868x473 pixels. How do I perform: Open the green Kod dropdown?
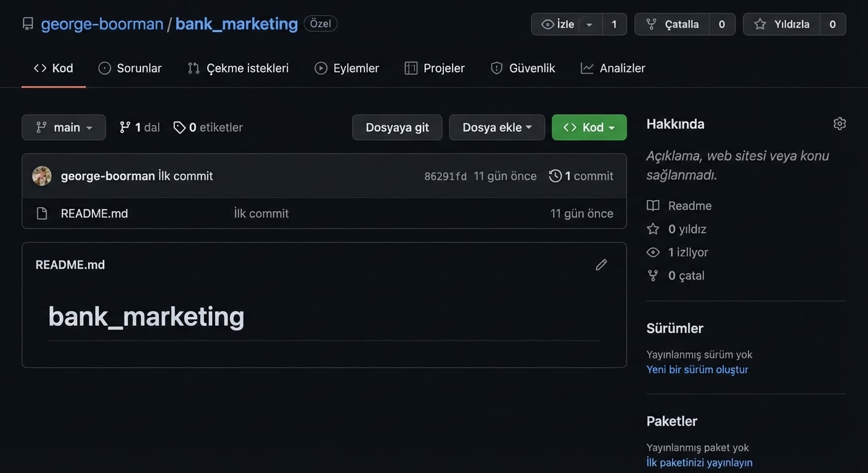click(x=589, y=127)
